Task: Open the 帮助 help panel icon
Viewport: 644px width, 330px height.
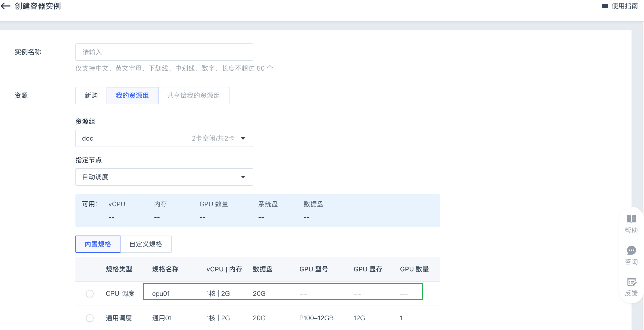Action: [631, 219]
